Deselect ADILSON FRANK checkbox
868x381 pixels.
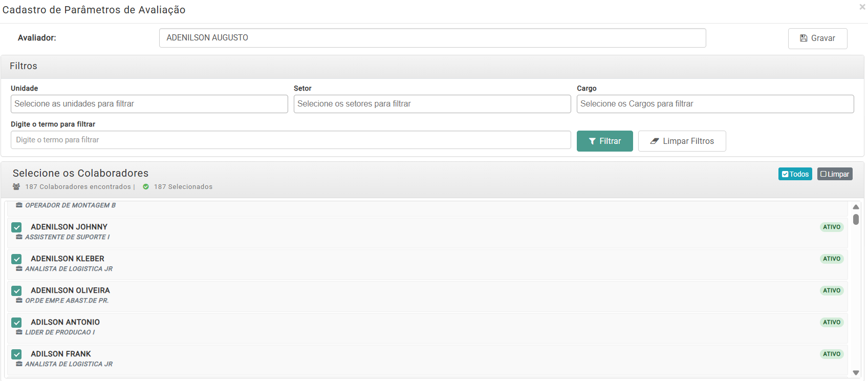[17, 354]
